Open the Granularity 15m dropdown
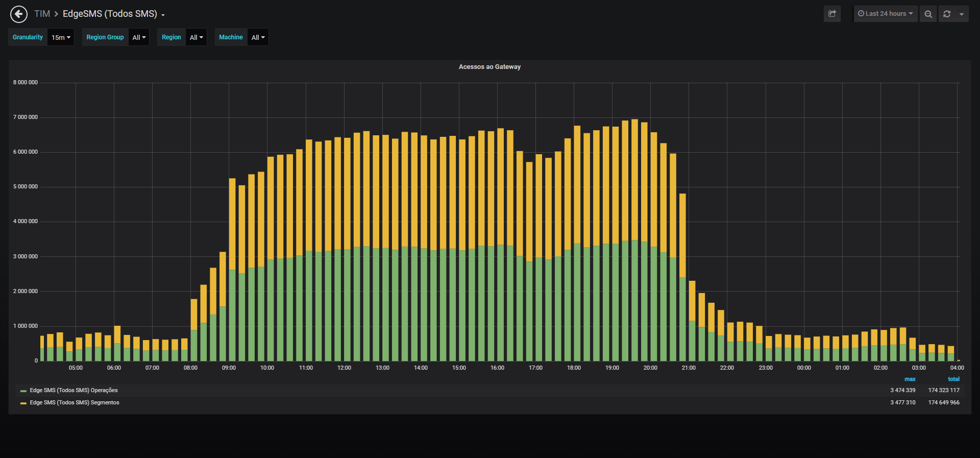The image size is (980, 458). [x=61, y=37]
